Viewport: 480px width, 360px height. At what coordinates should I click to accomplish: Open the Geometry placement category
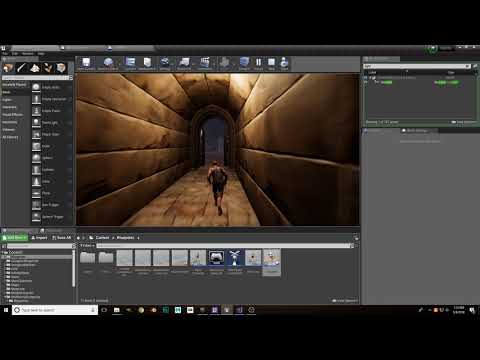pyautogui.click(x=10, y=122)
